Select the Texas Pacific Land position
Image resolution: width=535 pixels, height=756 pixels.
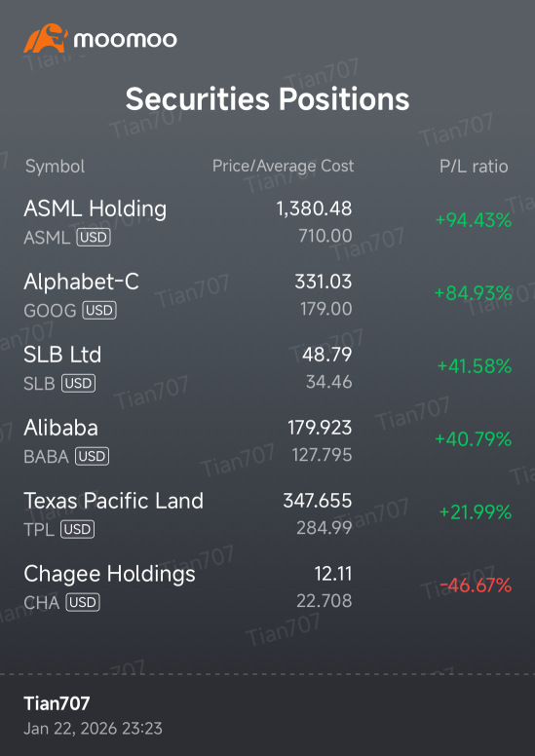(267, 514)
